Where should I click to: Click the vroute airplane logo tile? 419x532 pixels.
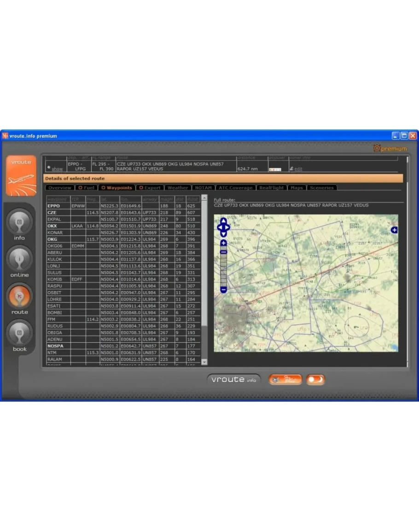(x=21, y=175)
